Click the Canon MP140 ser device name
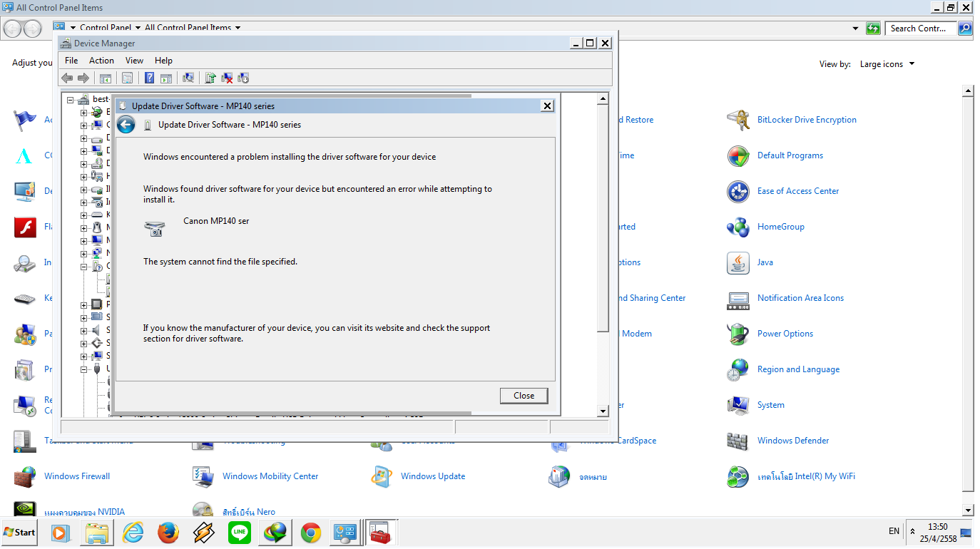This screenshot has width=980, height=549. (x=216, y=221)
